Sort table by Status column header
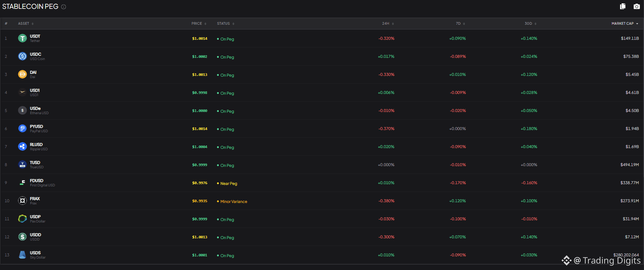Viewport: 644px width, 270px height. click(225, 24)
